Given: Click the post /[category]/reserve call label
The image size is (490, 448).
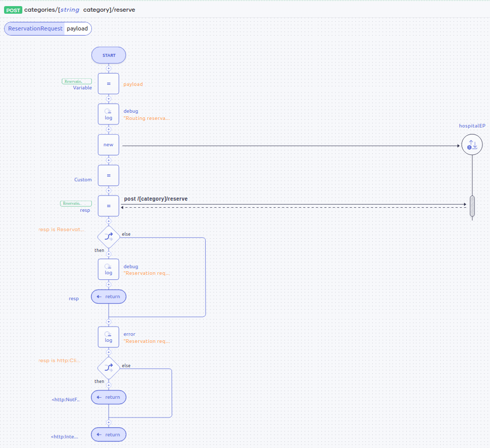Looking at the screenshot, I should 155,199.
